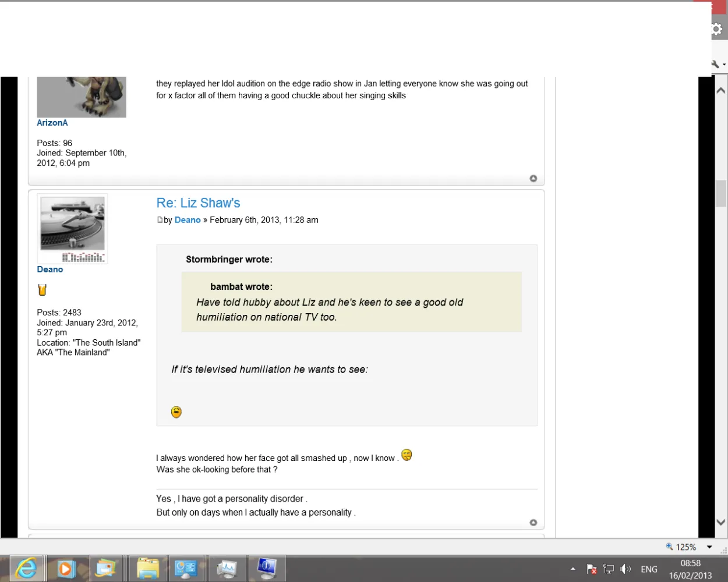Open the clock showing 08:58
The height and width of the screenshot is (582, 728).
click(x=690, y=563)
